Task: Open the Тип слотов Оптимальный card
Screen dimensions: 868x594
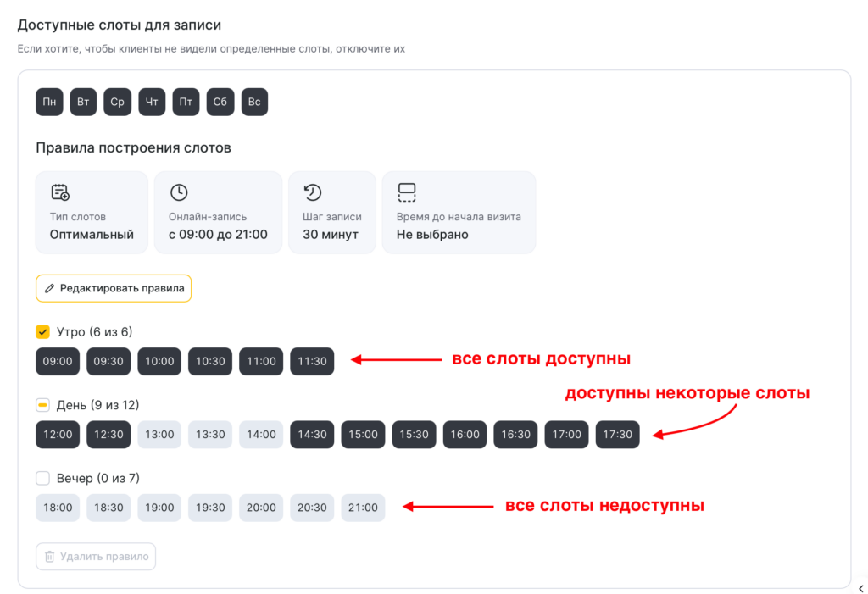Action: (92, 212)
